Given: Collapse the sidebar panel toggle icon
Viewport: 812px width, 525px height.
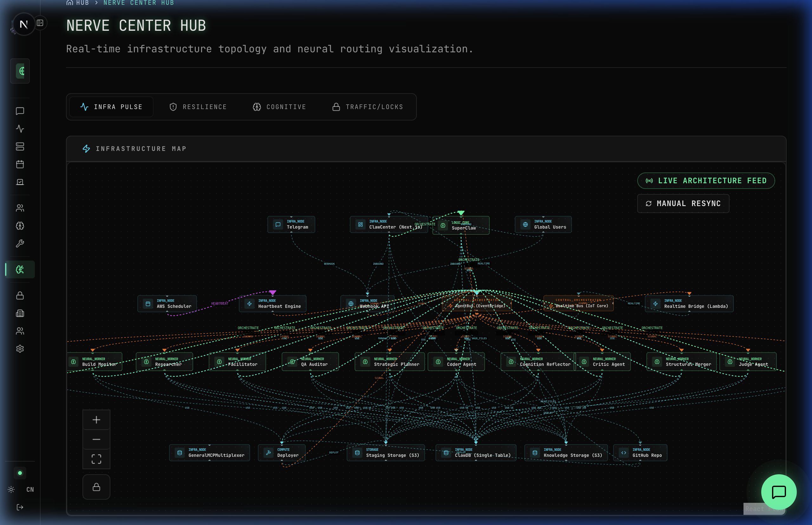Looking at the screenshot, I should (40, 23).
